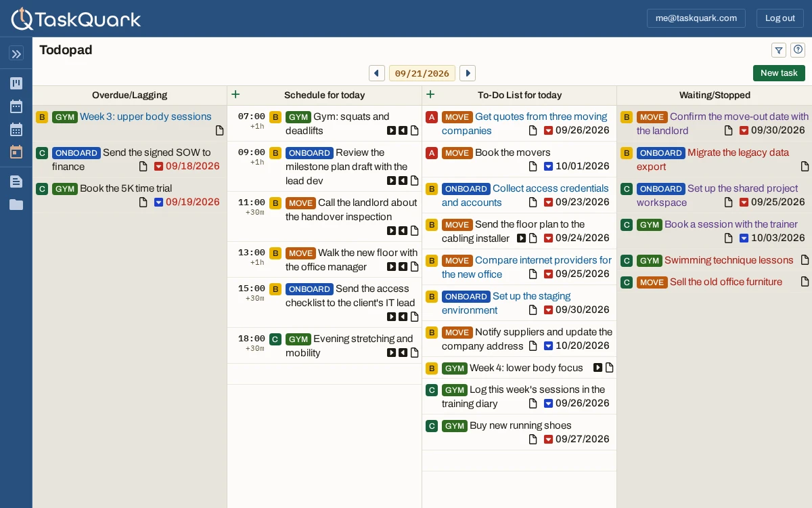Image resolution: width=812 pixels, height=508 pixels.
Task: Click the left-arrow icon on 'Gym: squats and deadlifts'
Action: pos(403,131)
